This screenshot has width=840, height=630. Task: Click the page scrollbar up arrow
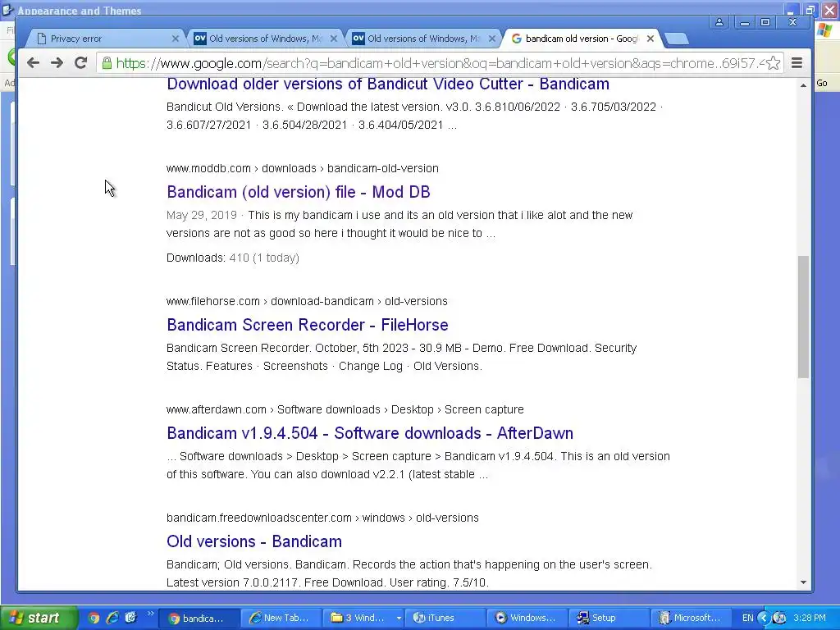803,85
